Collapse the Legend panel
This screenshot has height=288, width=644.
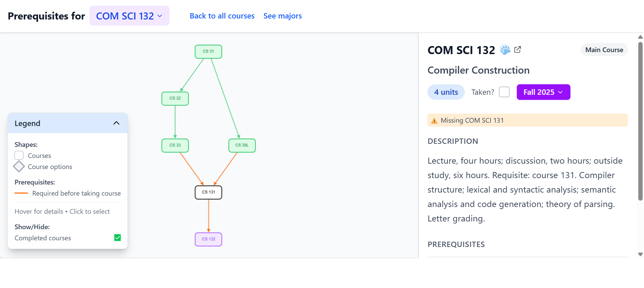click(116, 123)
